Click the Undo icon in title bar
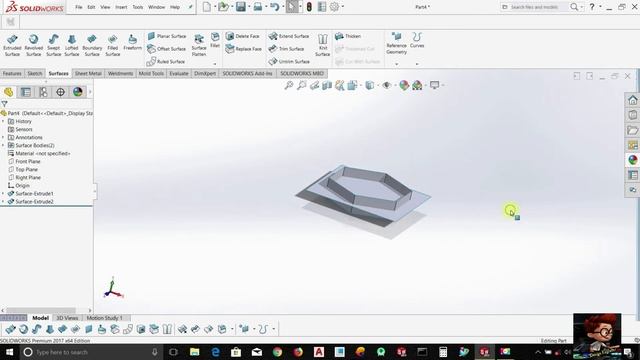 [275, 7]
